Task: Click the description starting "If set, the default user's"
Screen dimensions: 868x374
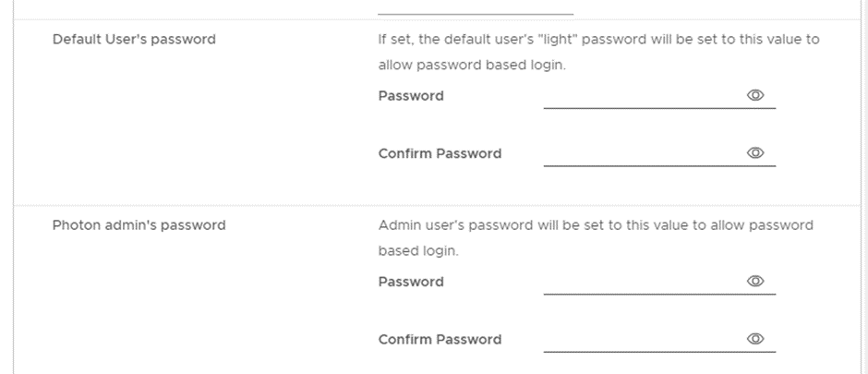Action: click(x=599, y=52)
